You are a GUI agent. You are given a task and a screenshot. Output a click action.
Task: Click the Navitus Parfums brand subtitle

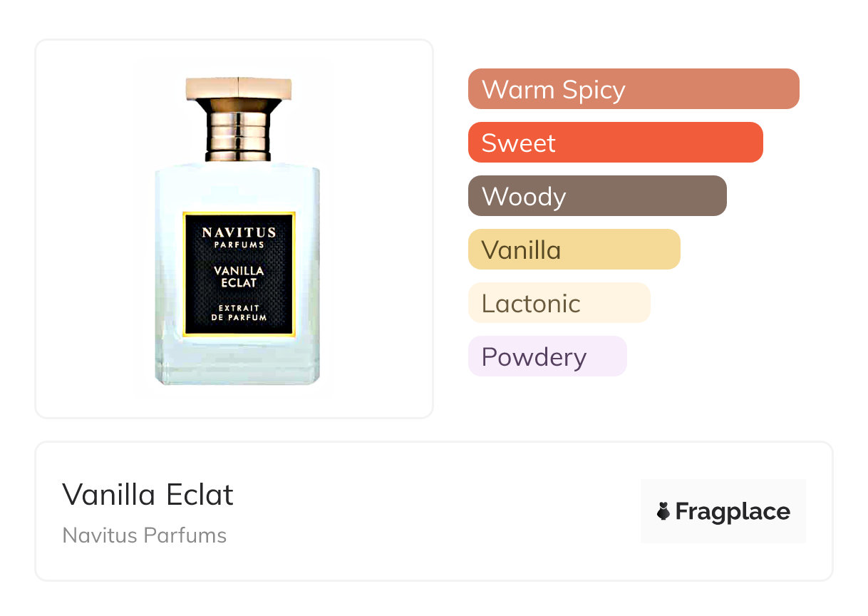(x=145, y=535)
